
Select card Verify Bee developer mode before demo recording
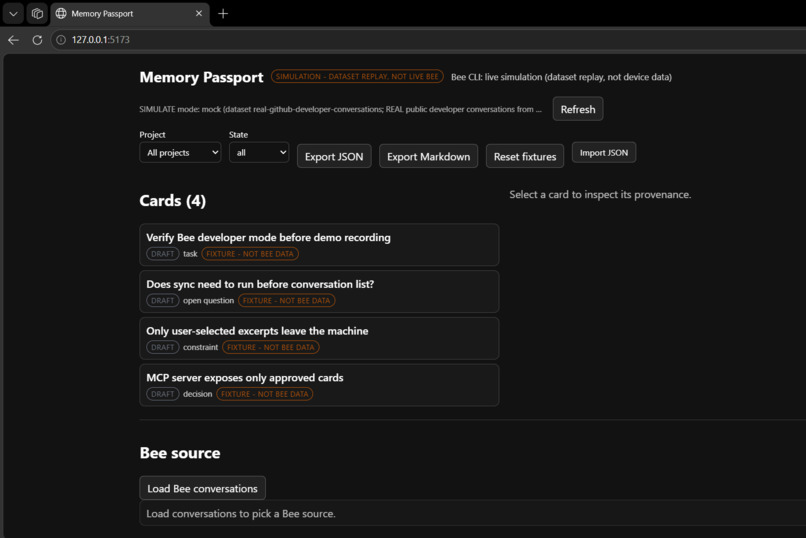(319, 245)
